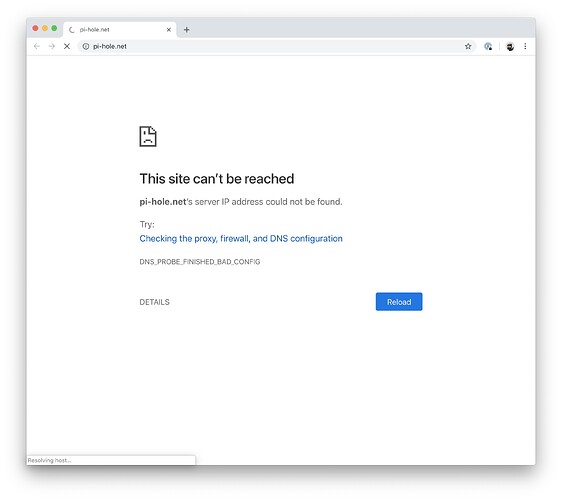Open a new tab with plus button
Image resolution: width=562 pixels, height=500 pixels.
[187, 30]
